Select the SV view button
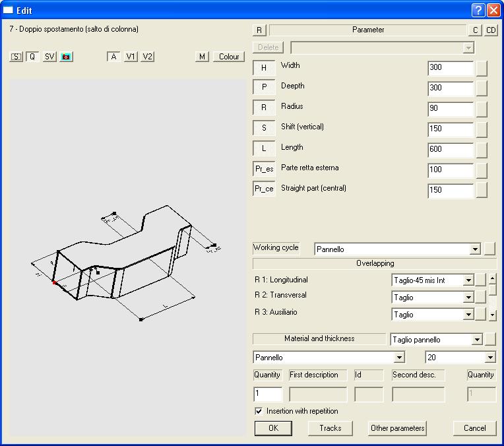504x446 pixels. tap(49, 57)
